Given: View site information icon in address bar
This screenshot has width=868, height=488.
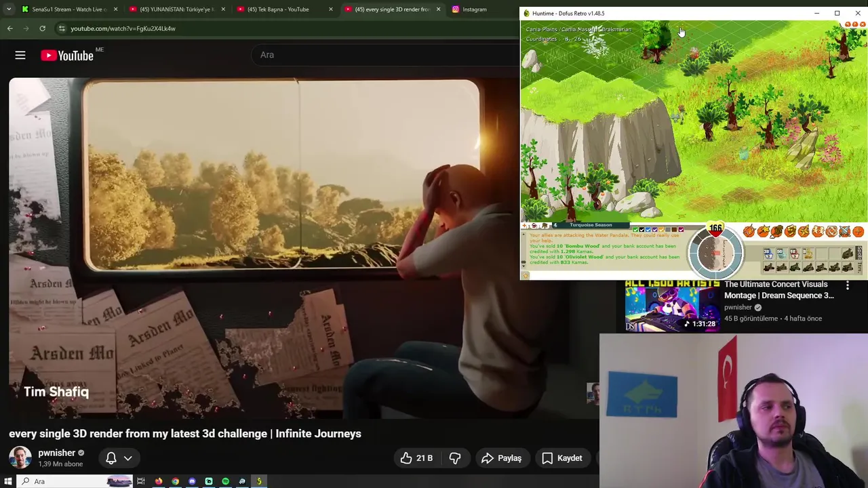Looking at the screenshot, I should [62, 28].
